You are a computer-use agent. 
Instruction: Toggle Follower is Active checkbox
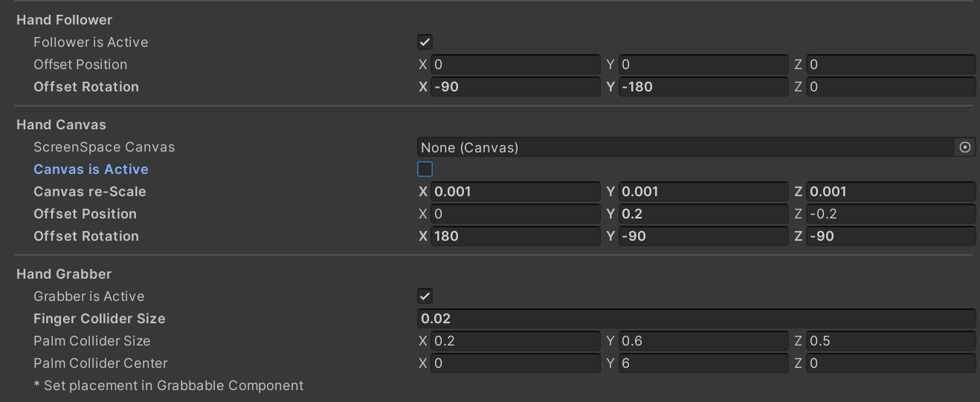tap(425, 42)
